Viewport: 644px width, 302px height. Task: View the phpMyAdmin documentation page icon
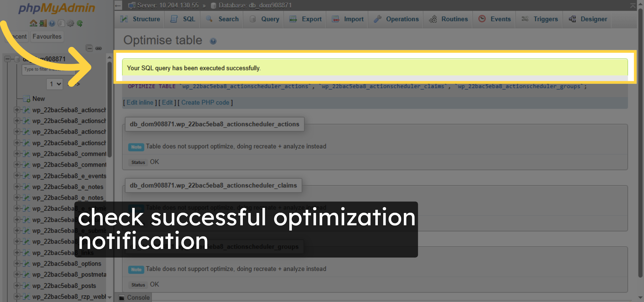[61, 23]
